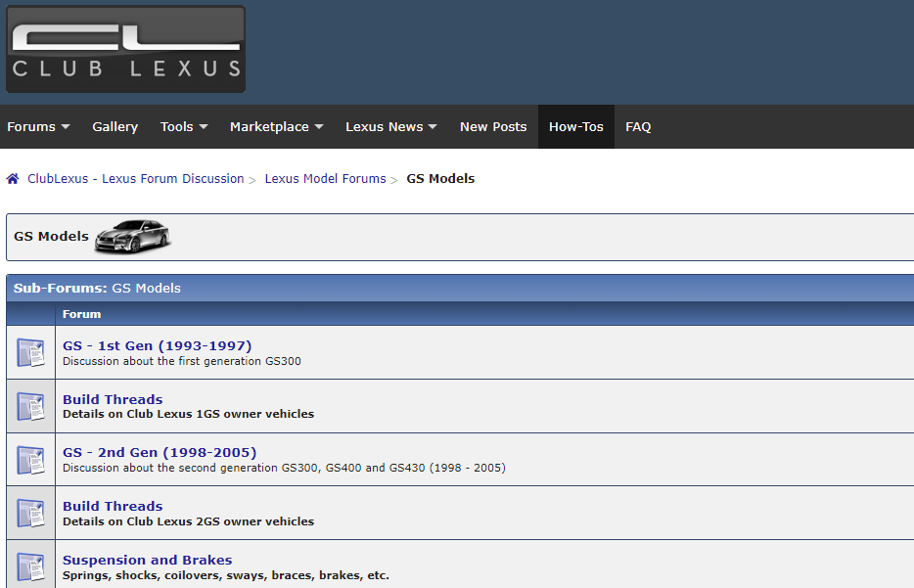Click 'Details on Club Lexus 1GS owner vehicles' text
The image size is (914, 588).
tap(188, 414)
